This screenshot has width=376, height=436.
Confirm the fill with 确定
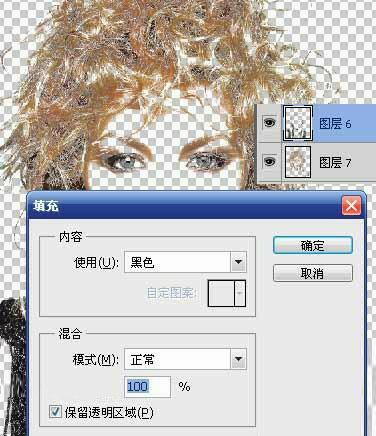(x=313, y=245)
